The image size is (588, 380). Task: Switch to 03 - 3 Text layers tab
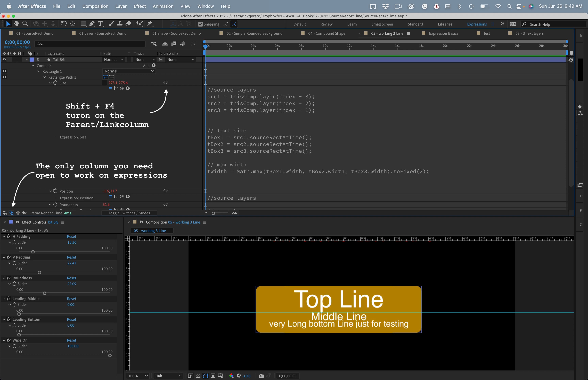pos(529,33)
